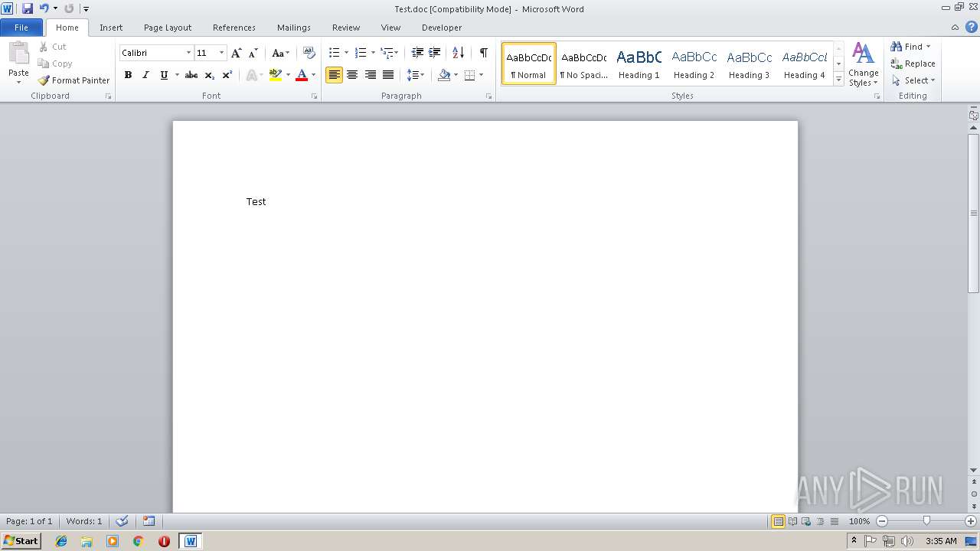
Task: Expand the Styles gallery More arrow
Action: point(838,80)
